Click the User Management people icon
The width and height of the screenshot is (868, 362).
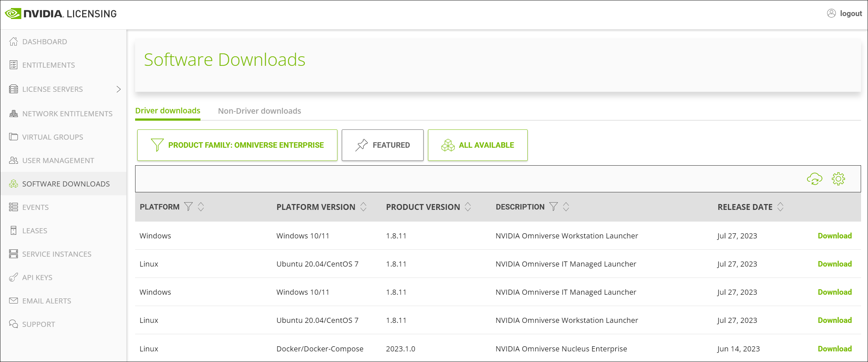14,160
